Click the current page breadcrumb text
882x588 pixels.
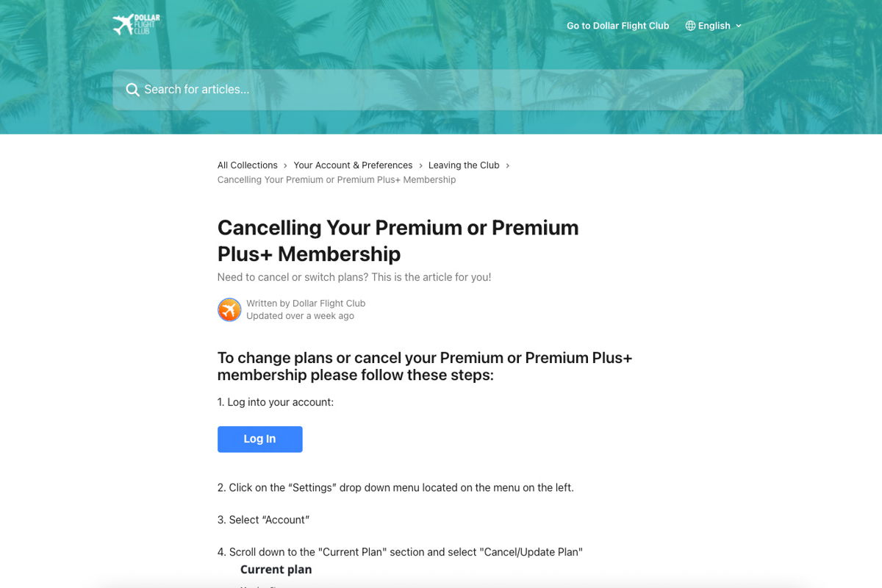tap(337, 180)
